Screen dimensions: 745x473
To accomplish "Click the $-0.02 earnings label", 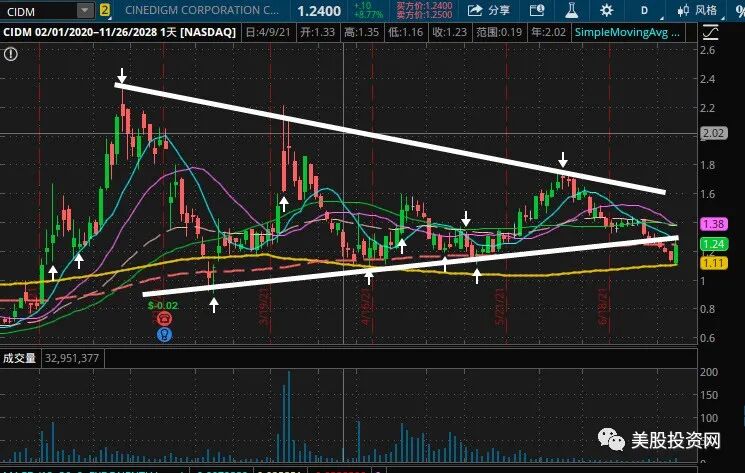I will [x=162, y=305].
